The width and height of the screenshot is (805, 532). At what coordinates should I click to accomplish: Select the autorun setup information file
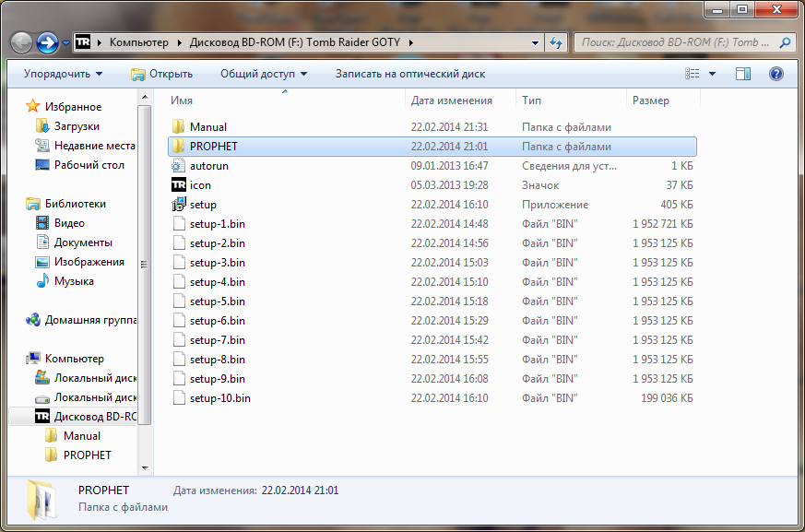pos(208,166)
